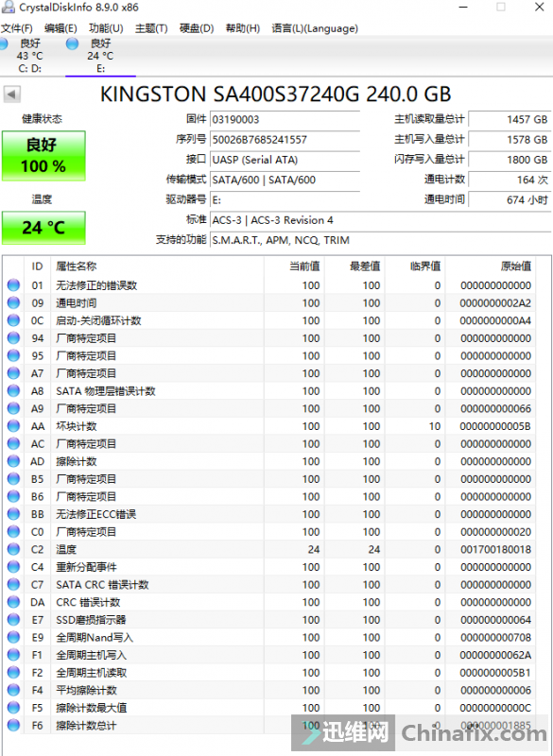Select raw value 0000000002A2
The height and width of the screenshot is (756, 553).
(x=495, y=302)
